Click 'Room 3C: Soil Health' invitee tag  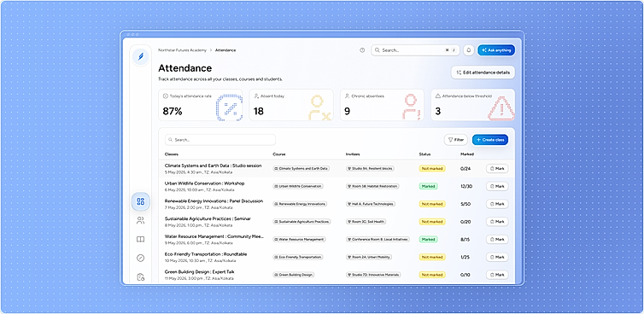click(x=366, y=222)
